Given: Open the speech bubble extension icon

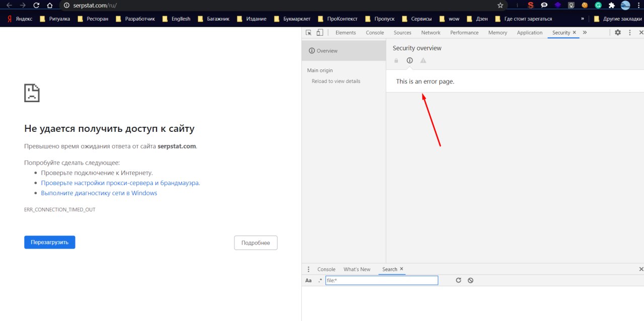Looking at the screenshot, I should pos(544,5).
